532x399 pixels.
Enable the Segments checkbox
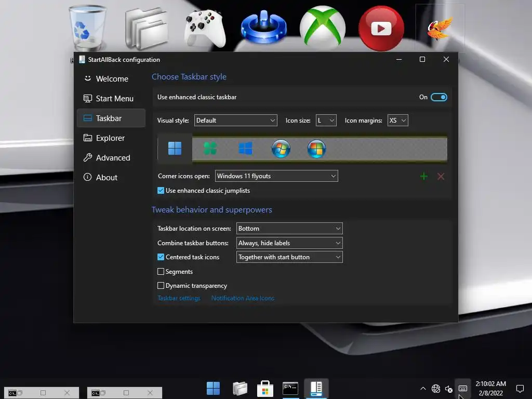161,271
